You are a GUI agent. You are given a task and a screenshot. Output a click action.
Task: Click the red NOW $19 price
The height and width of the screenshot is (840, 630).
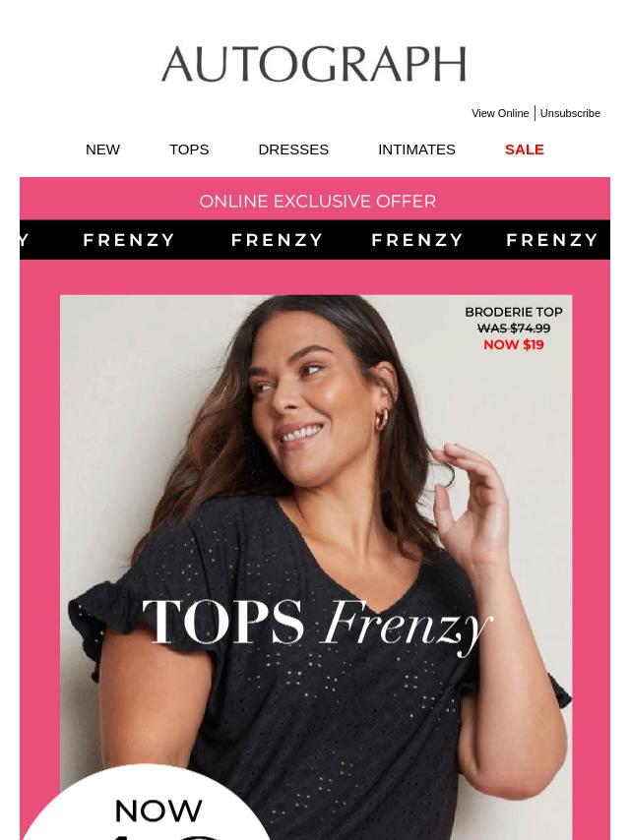pos(513,344)
